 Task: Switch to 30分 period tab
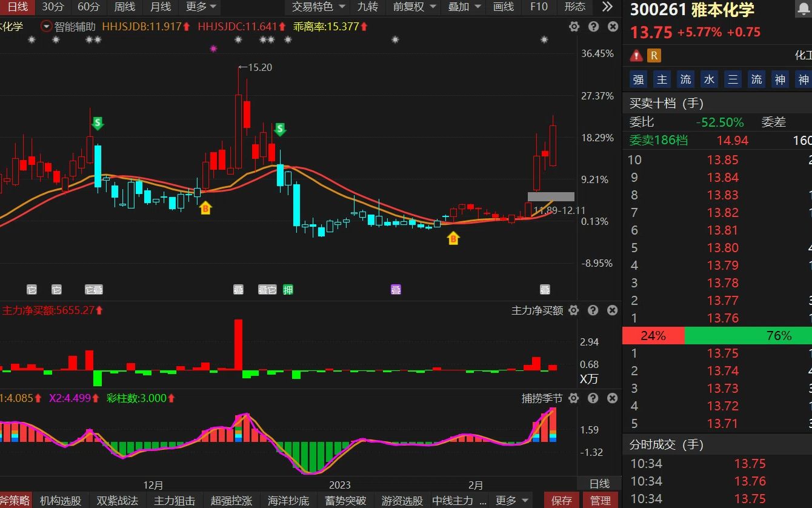pos(53,7)
